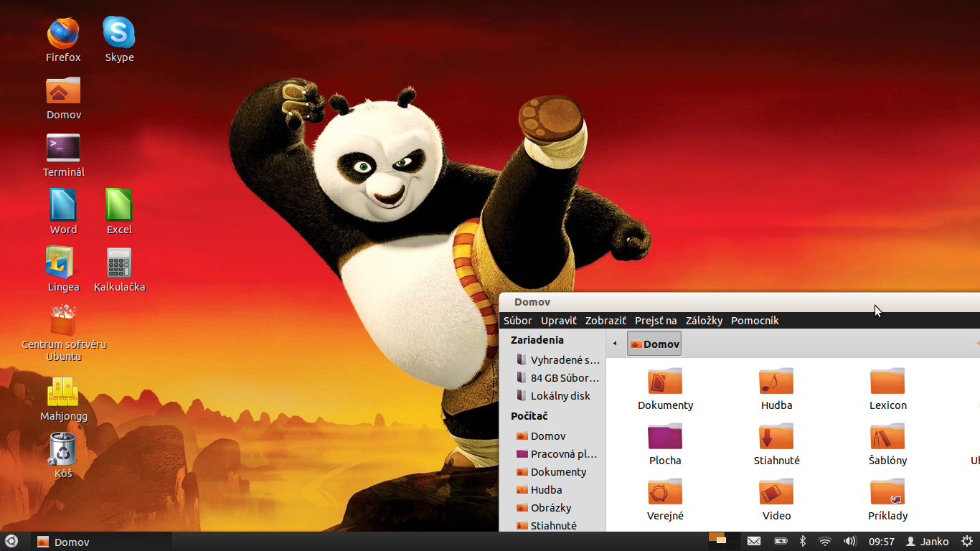The image size is (980, 551).
Task: Open the Wi-Fi network indicator
Action: [825, 541]
